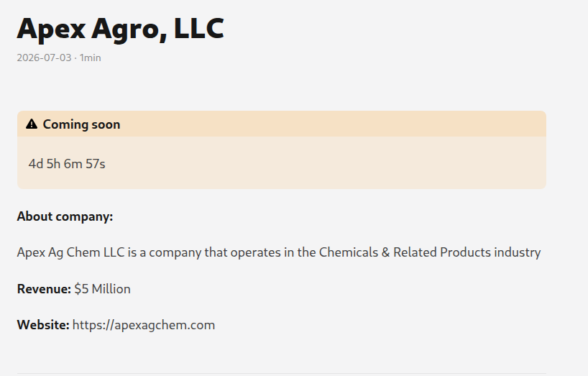This screenshot has height=376, width=588.
Task: Click the 4d 5h 6m 57s countdown timer
Action: pyautogui.click(x=67, y=164)
